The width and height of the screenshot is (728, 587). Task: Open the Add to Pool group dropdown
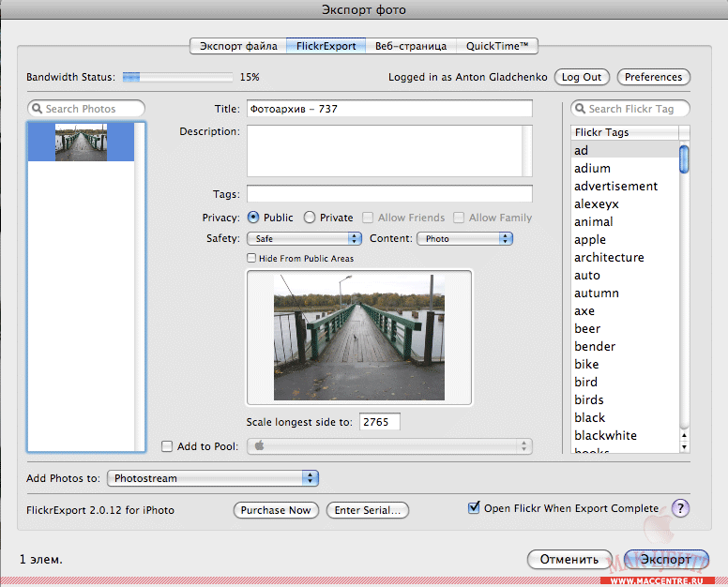pyautogui.click(x=389, y=446)
